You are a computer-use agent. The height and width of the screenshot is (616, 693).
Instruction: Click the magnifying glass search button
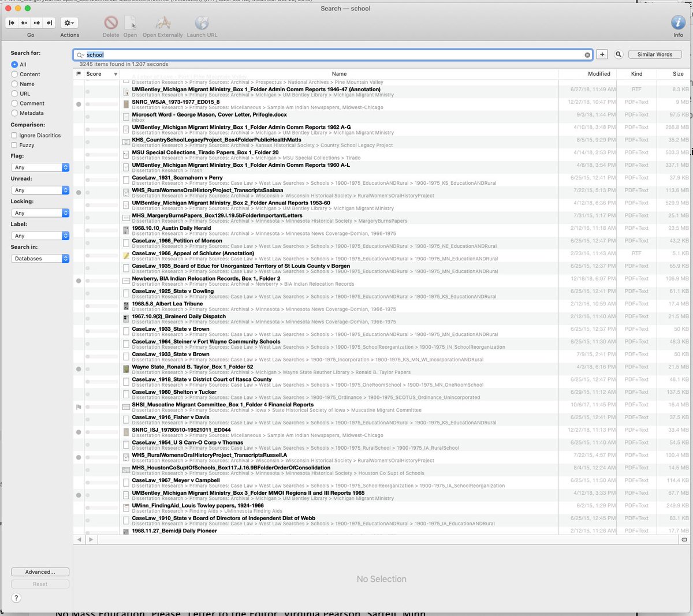coord(619,54)
